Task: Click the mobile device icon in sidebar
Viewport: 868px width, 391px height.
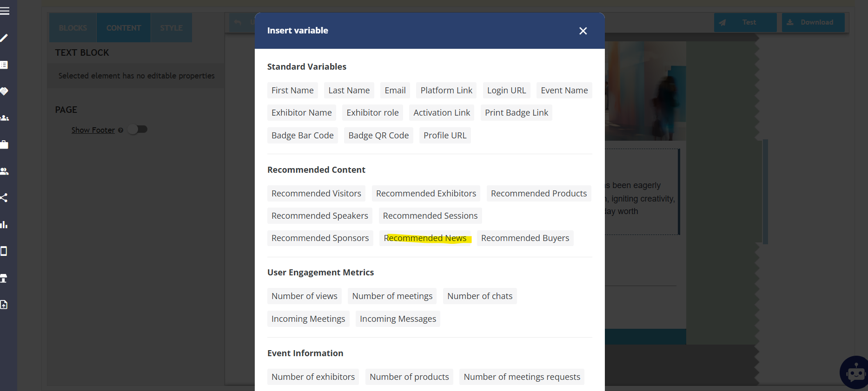Action: (4, 251)
